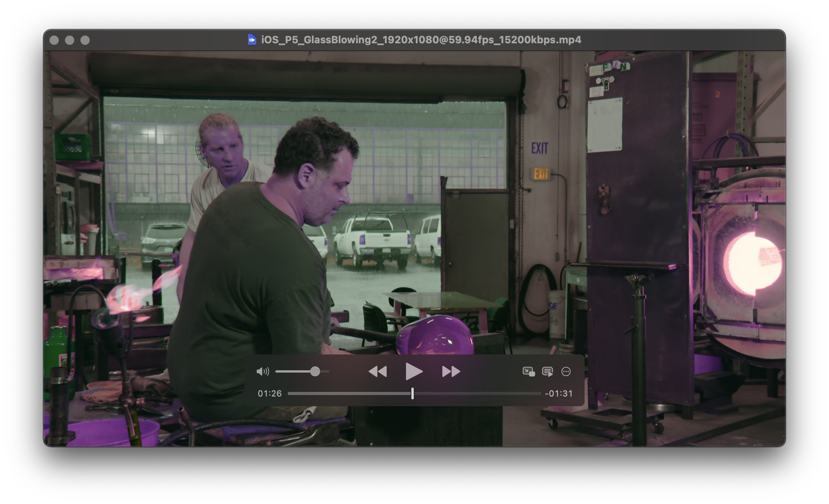Viewport: 829px width, 504px height.
Task: Enter Picture in Picture mode
Action: [528, 371]
